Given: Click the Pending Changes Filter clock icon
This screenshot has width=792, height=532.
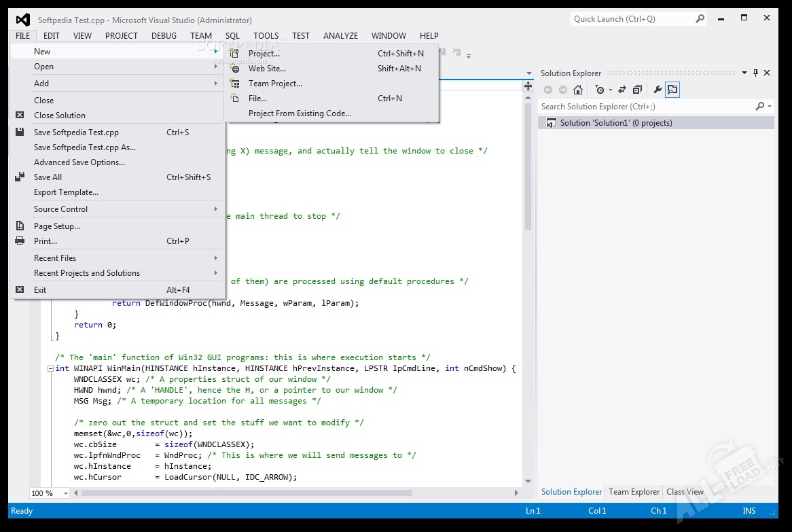Looking at the screenshot, I should click(600, 90).
